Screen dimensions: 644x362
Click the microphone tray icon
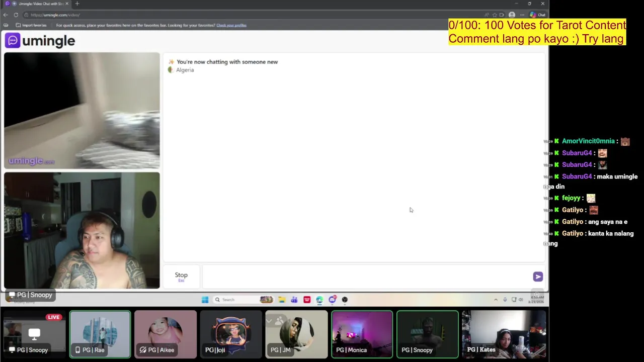[505, 300]
